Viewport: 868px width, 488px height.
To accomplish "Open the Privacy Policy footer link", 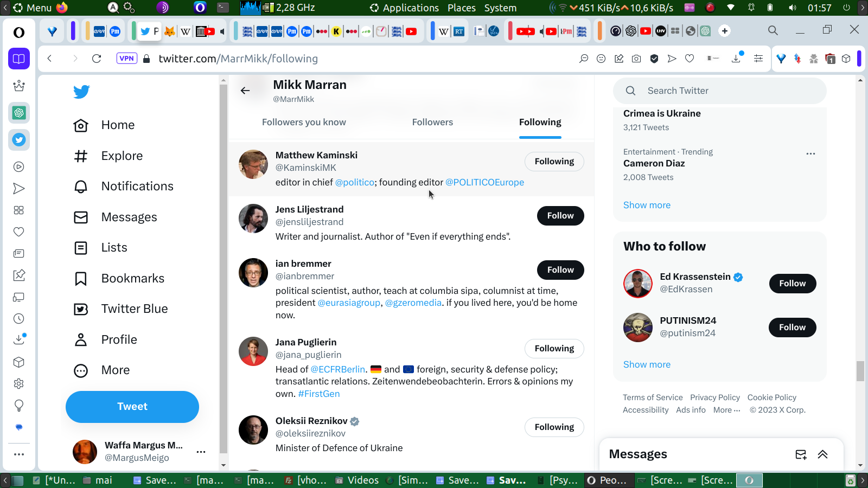I will [715, 398].
